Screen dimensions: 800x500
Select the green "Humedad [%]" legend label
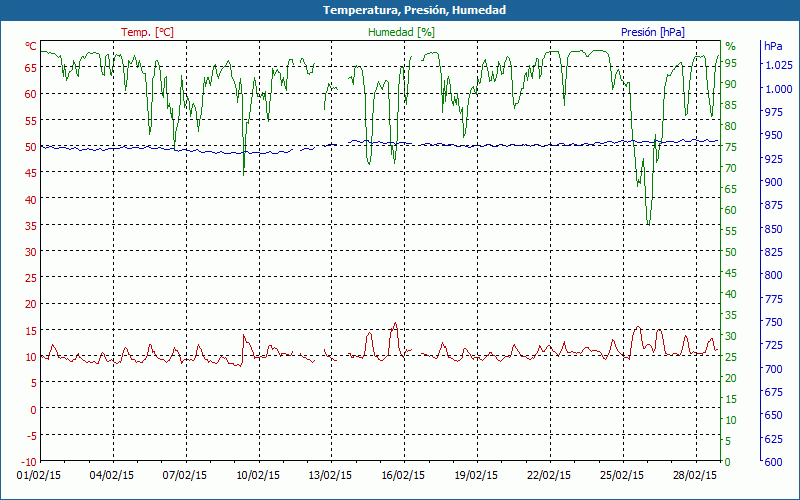click(402, 32)
